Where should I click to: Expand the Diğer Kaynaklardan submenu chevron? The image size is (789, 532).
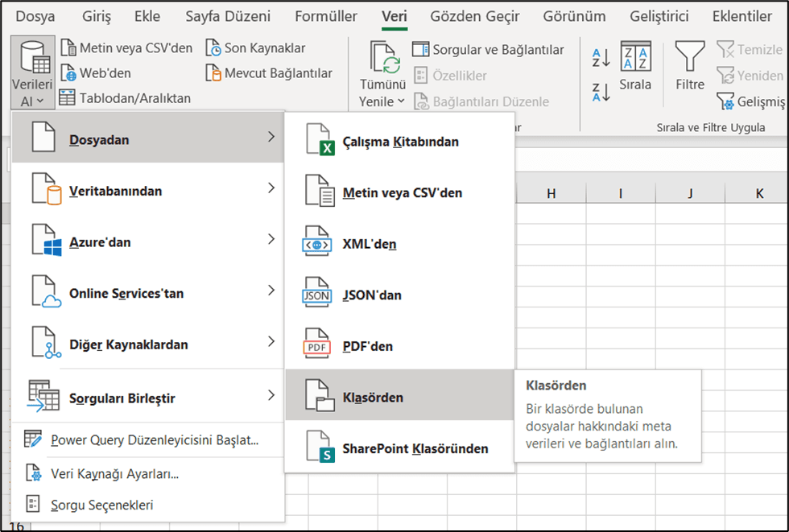[x=271, y=342]
